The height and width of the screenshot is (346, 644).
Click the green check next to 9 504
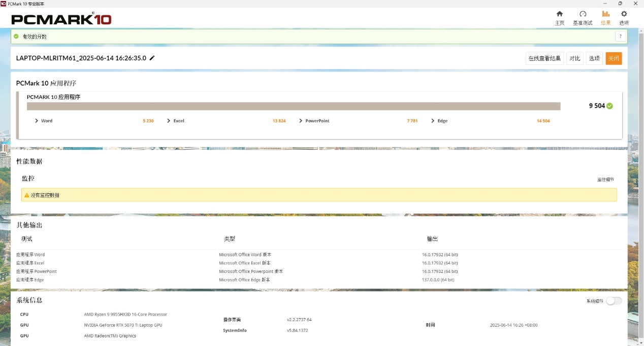pos(609,106)
